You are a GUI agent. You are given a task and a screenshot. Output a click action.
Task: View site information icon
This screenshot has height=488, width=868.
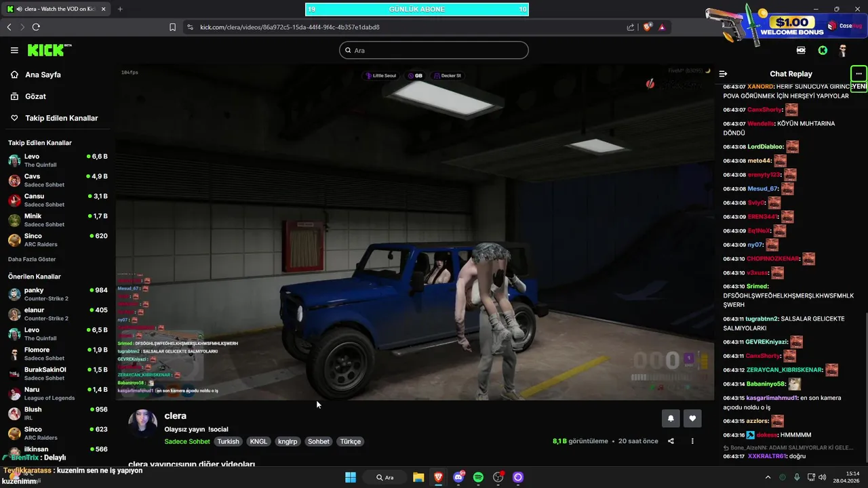click(x=190, y=27)
